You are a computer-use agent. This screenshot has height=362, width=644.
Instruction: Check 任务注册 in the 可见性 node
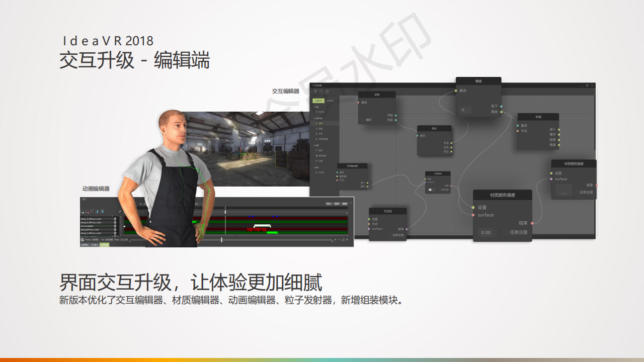pos(390,235)
